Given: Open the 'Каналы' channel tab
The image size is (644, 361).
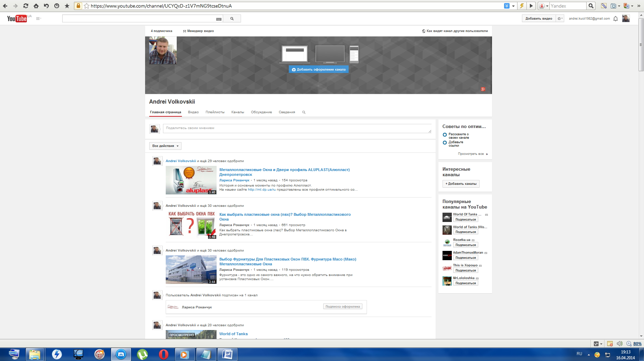Looking at the screenshot, I should pos(238,112).
